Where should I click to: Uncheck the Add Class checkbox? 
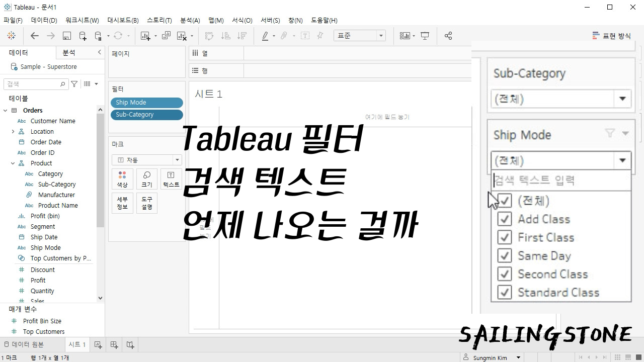tap(505, 219)
